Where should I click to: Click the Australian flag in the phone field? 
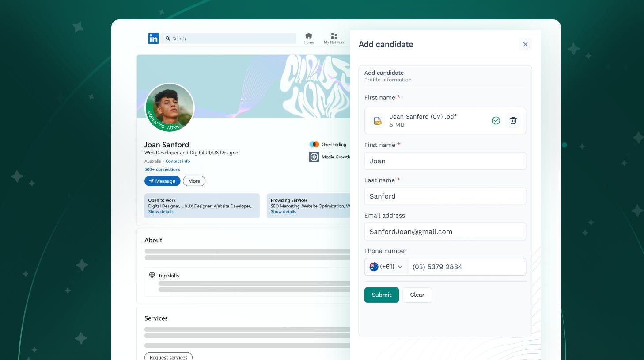pyautogui.click(x=374, y=266)
